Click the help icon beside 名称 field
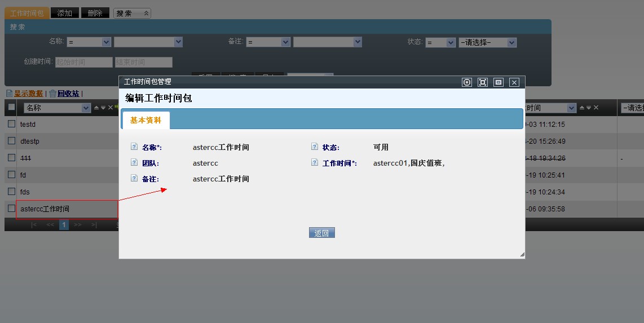This screenshot has height=323, width=644. point(134,147)
